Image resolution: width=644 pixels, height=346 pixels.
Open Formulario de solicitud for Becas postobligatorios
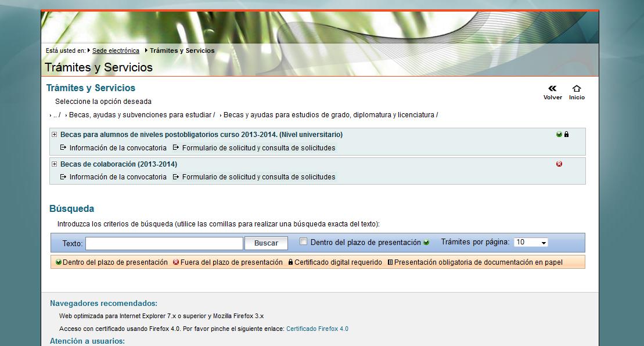[258, 148]
